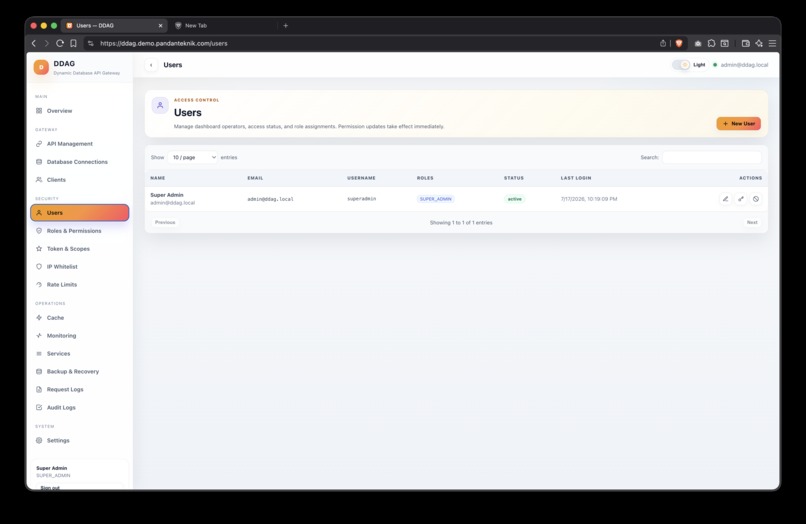Click the browser address bar URL

point(163,43)
